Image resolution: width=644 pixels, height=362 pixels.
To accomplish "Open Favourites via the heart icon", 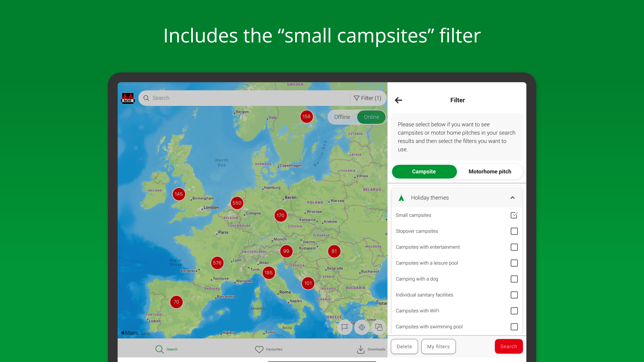I will (259, 349).
